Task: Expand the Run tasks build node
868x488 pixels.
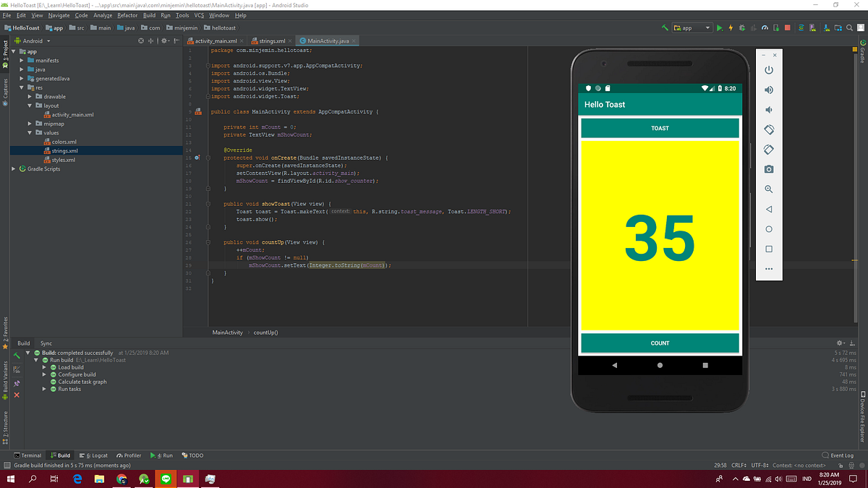Action: pyautogui.click(x=44, y=389)
